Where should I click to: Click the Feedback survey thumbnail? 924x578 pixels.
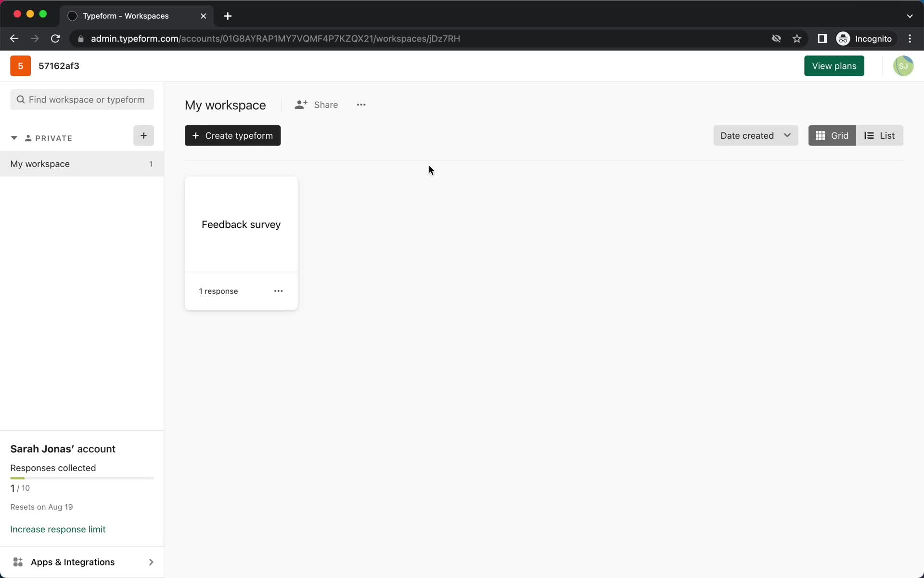coord(241,224)
